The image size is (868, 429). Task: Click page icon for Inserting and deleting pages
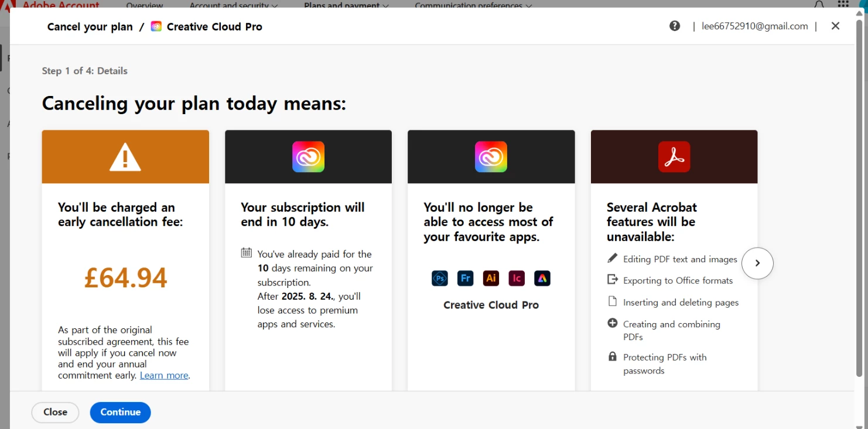point(613,301)
